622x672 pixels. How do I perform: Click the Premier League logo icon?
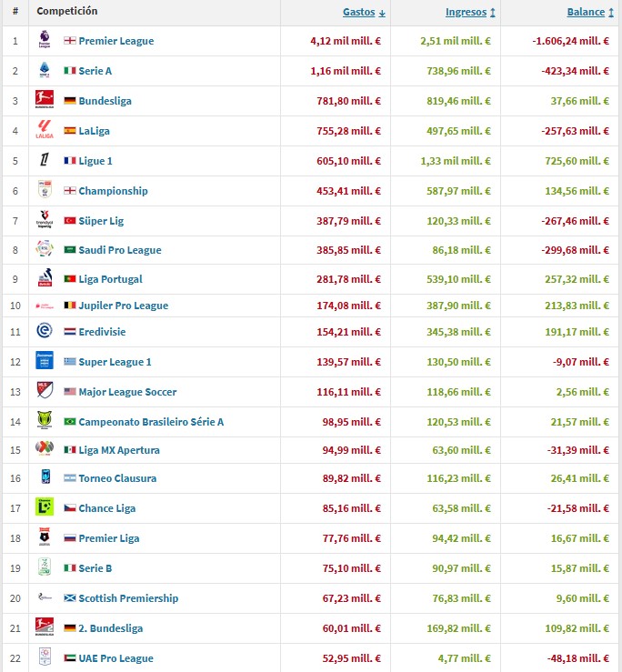pos(45,39)
